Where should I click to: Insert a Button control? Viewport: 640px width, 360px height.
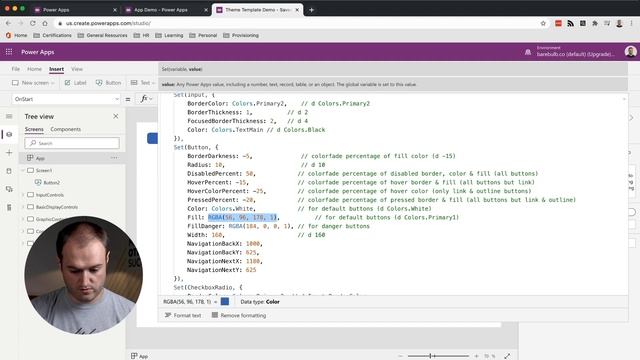point(109,83)
